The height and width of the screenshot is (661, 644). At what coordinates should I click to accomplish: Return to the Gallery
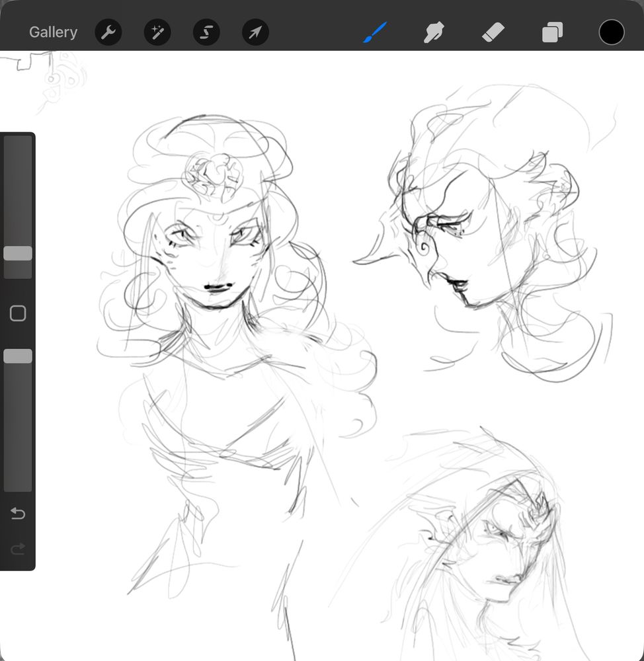coord(53,32)
